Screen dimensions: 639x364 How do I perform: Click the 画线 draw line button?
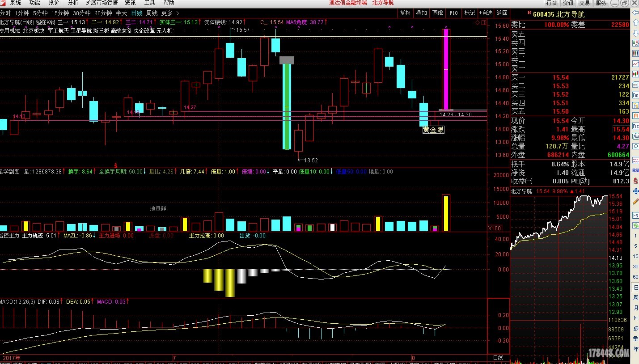[x=438, y=13]
